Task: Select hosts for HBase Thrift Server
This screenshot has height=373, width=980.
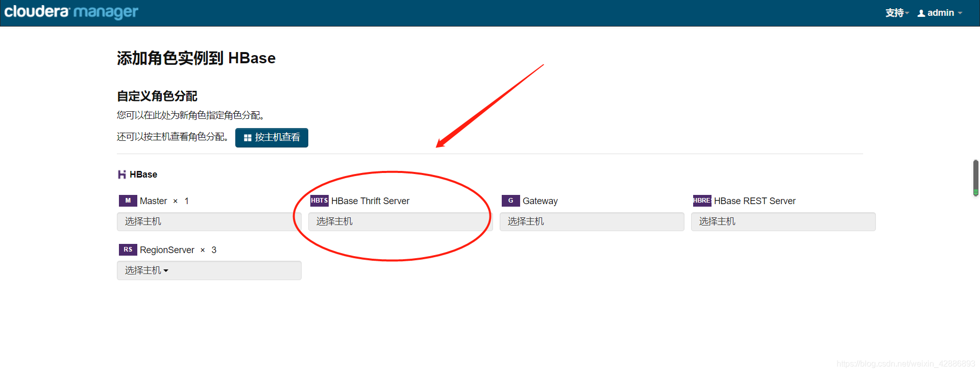Action: 401,221
